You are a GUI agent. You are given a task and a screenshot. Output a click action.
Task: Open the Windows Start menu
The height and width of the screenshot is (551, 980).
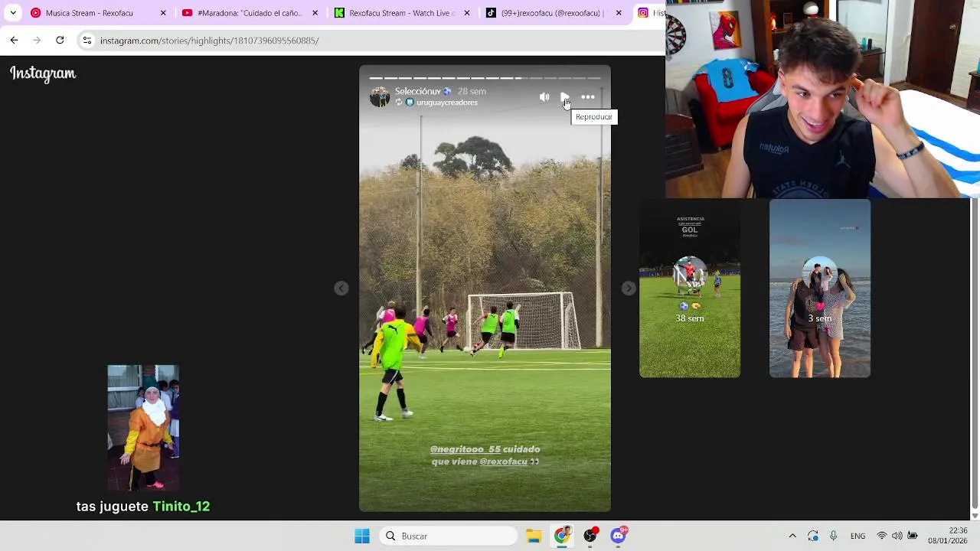point(362,536)
